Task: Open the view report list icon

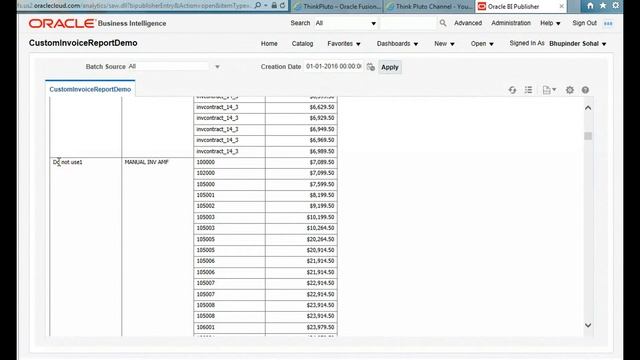Action: pos(529,90)
